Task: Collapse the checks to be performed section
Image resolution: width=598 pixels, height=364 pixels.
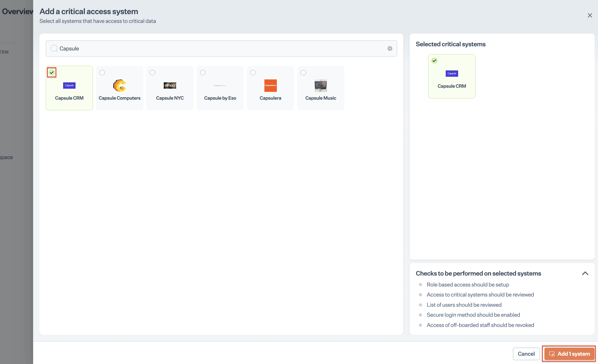Action: coord(585,273)
